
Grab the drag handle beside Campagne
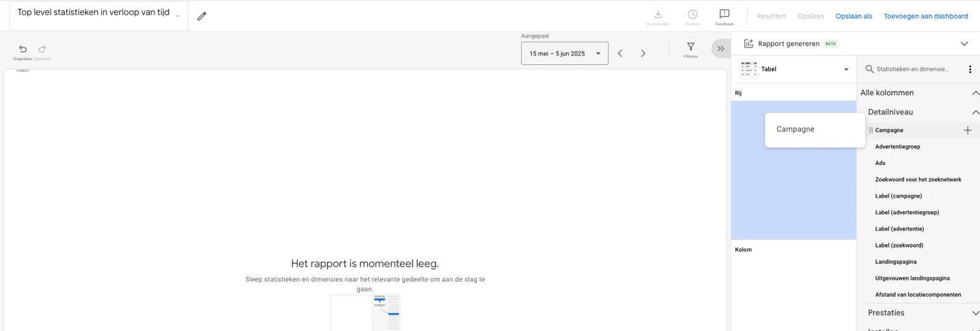click(871, 130)
